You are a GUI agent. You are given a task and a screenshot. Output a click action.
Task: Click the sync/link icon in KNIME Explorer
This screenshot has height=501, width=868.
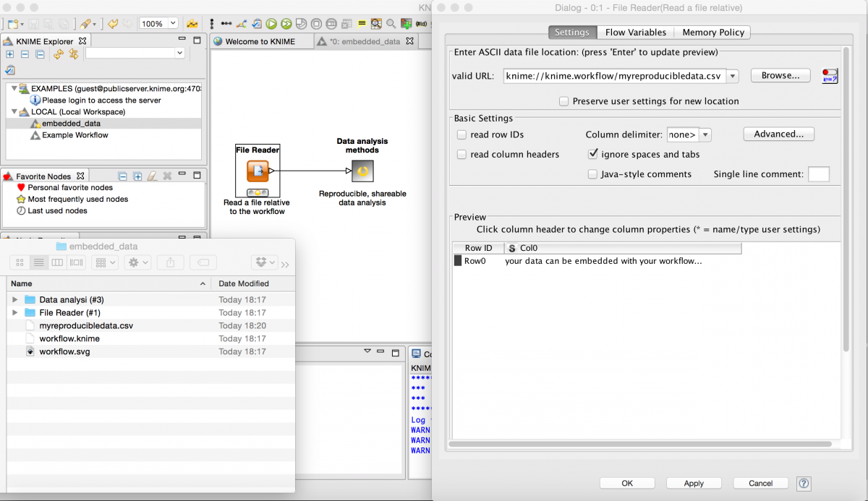[x=73, y=54]
